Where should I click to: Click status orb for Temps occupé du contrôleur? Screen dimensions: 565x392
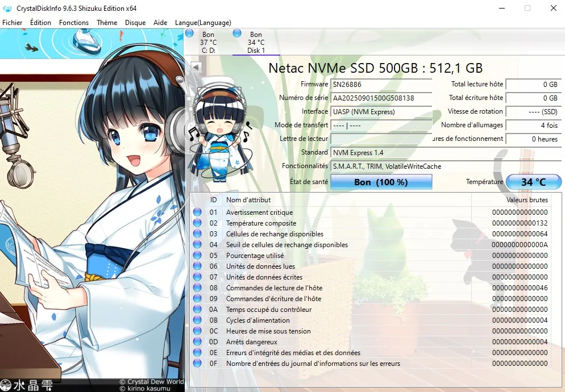[x=197, y=310]
